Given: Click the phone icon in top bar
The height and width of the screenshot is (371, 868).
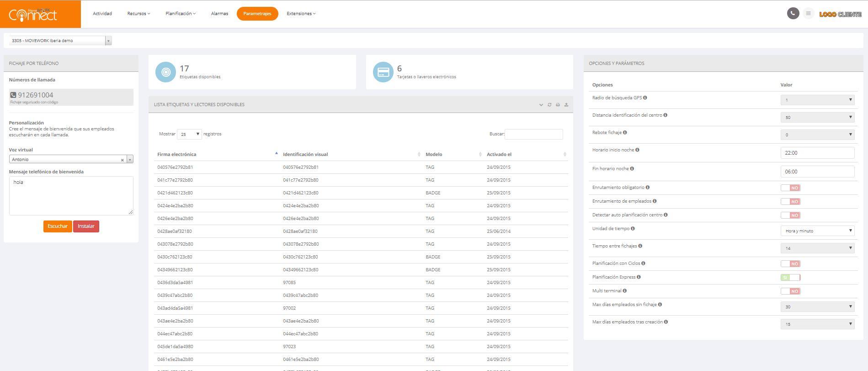Looking at the screenshot, I should point(793,13).
